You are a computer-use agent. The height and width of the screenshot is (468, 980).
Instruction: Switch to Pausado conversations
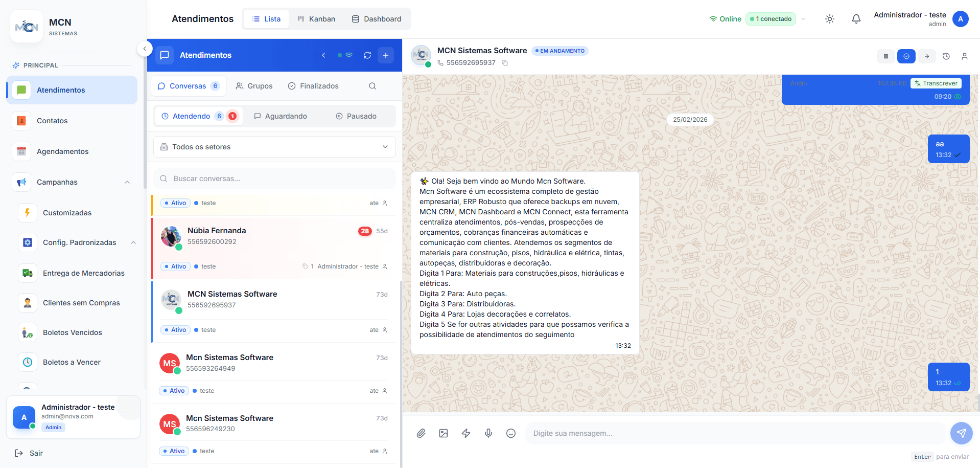tap(356, 116)
